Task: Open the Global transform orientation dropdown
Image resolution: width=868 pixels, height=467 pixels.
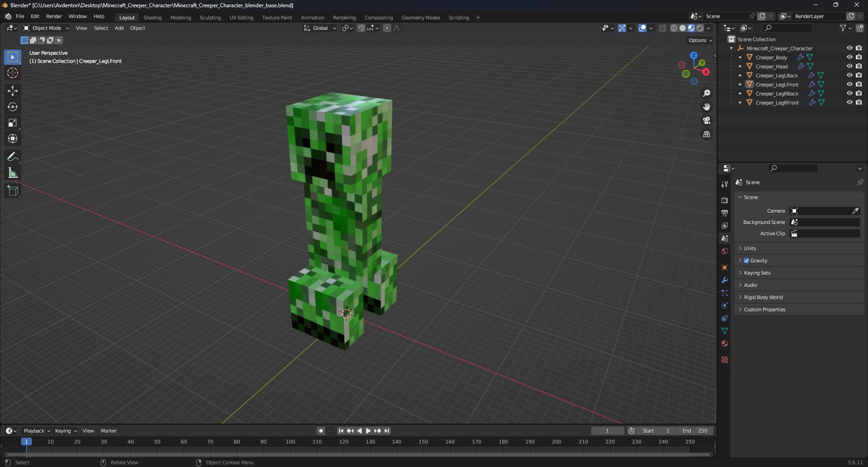Action: (320, 28)
